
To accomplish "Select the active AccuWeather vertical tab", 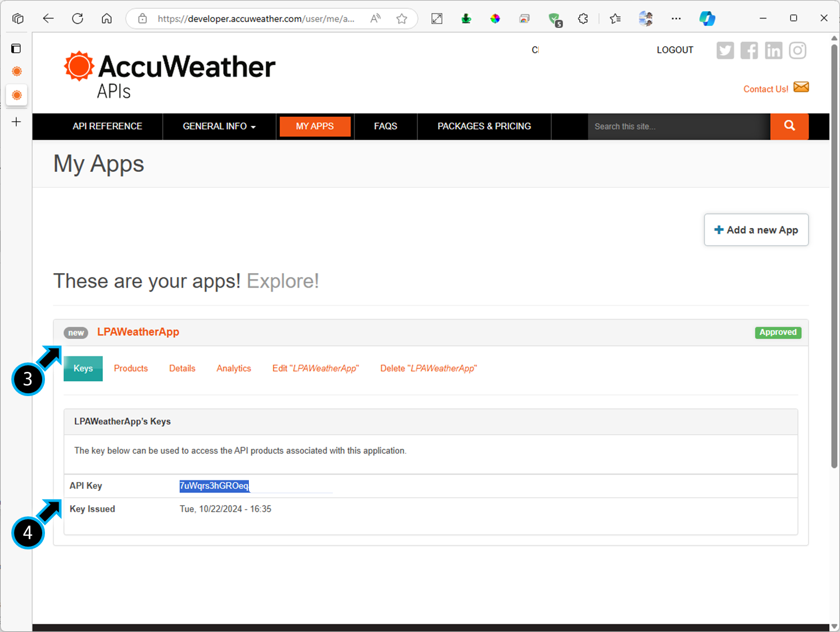I will point(17,95).
